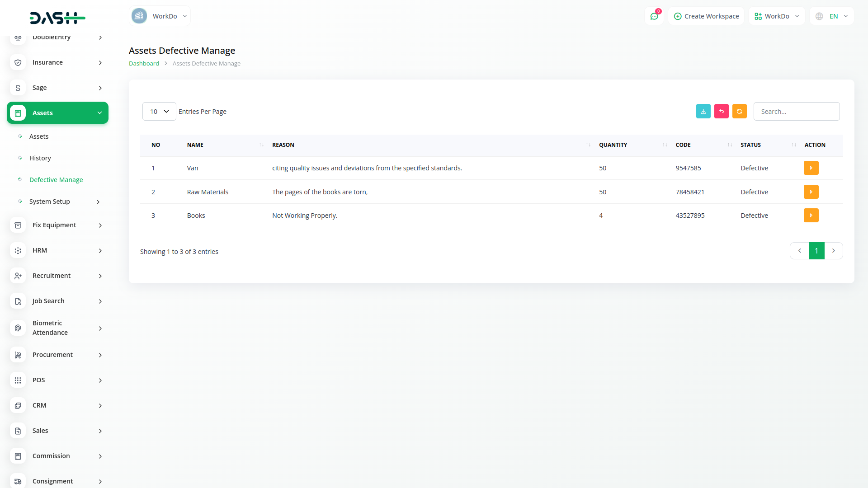Open History under Assets menu
Image resolution: width=868 pixels, height=488 pixels.
point(40,158)
